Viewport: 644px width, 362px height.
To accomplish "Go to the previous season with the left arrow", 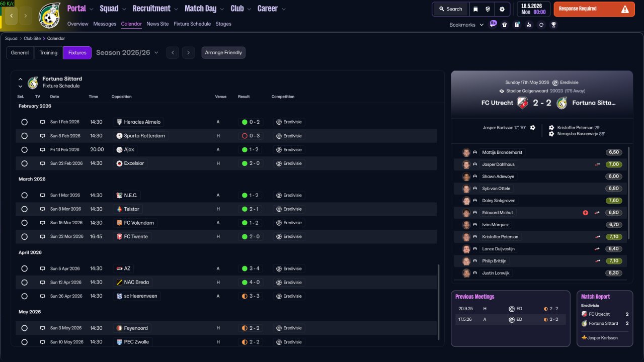I will [x=173, y=53].
